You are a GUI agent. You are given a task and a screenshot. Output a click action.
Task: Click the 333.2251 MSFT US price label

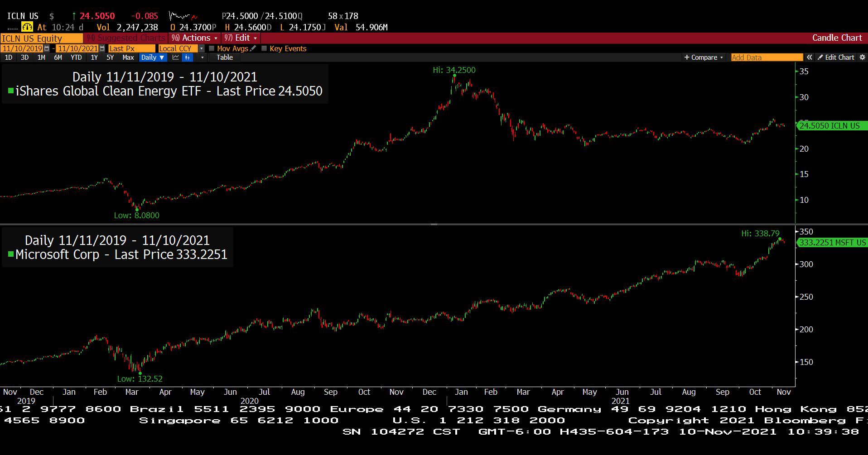832,243
